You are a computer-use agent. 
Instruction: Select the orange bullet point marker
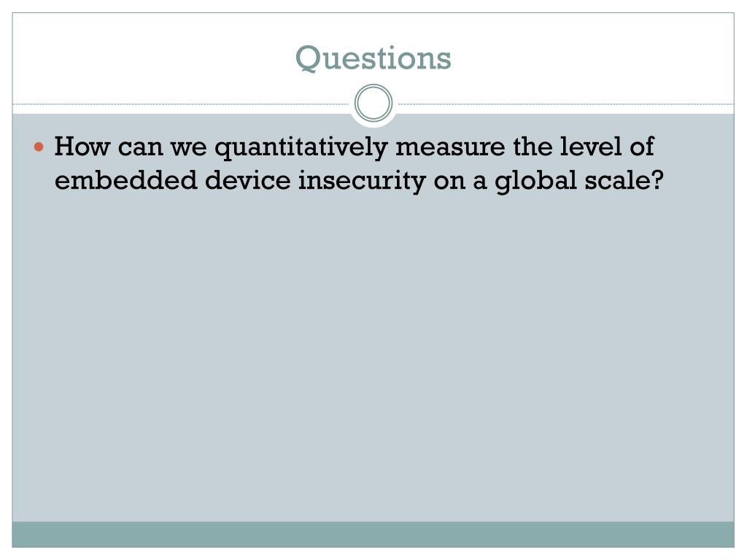tap(39, 147)
